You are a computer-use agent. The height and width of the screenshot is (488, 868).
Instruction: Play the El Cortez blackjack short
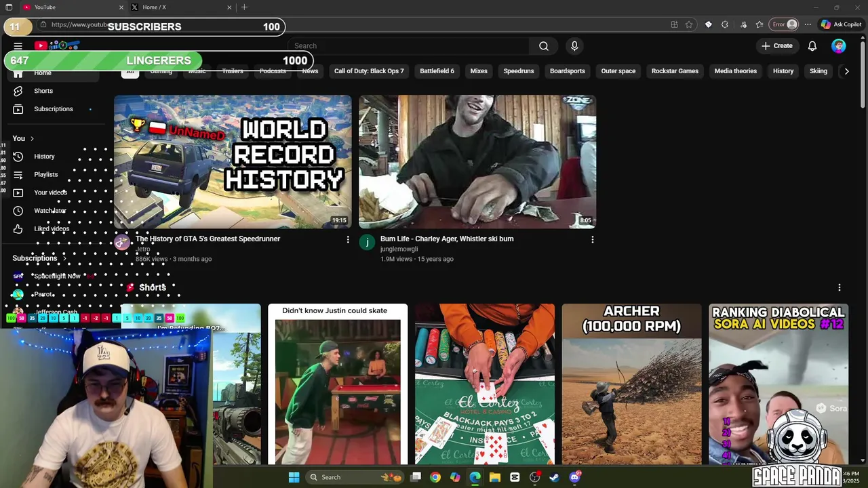point(485,384)
